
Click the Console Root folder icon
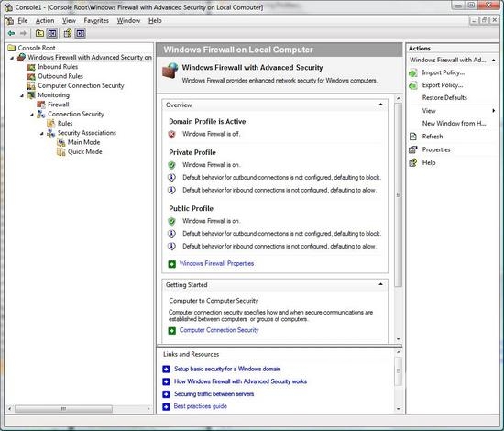tap(12, 48)
